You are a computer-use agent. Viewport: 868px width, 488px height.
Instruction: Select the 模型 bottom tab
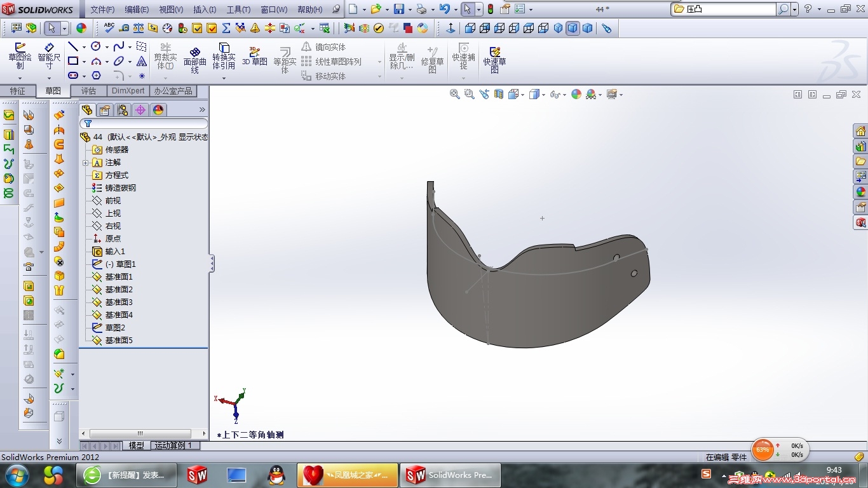tap(136, 445)
